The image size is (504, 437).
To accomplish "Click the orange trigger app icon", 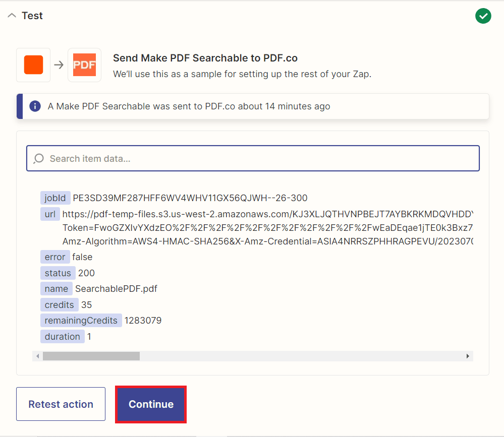I will click(33, 65).
